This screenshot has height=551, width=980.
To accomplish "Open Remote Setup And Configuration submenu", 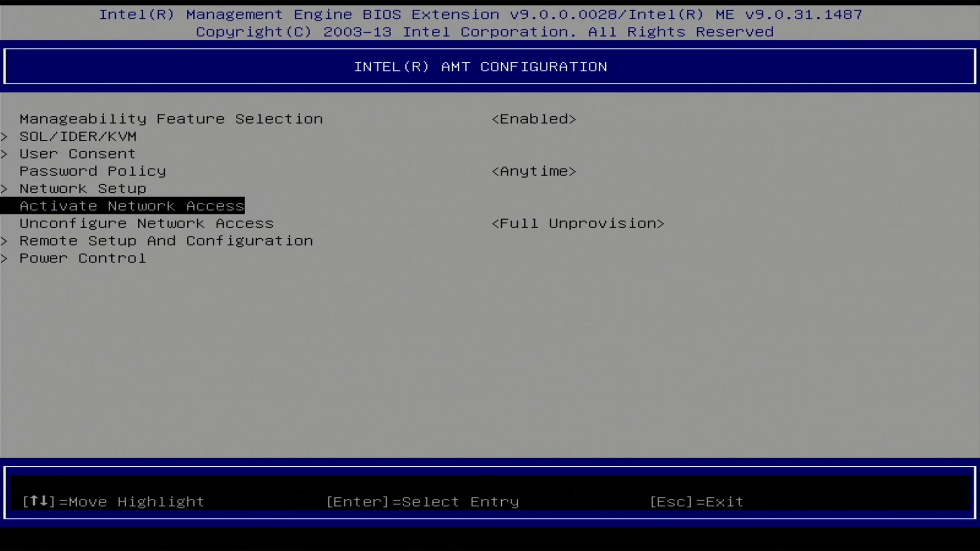I will [166, 241].
